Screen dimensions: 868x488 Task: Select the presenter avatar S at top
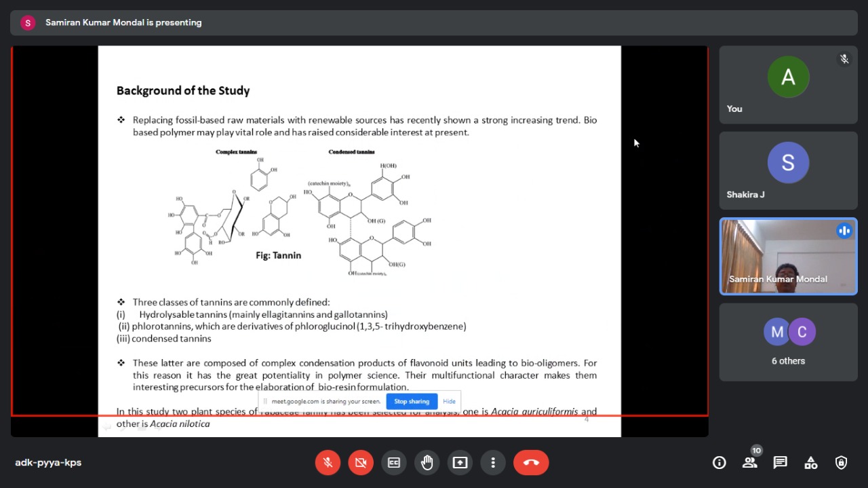(x=28, y=22)
